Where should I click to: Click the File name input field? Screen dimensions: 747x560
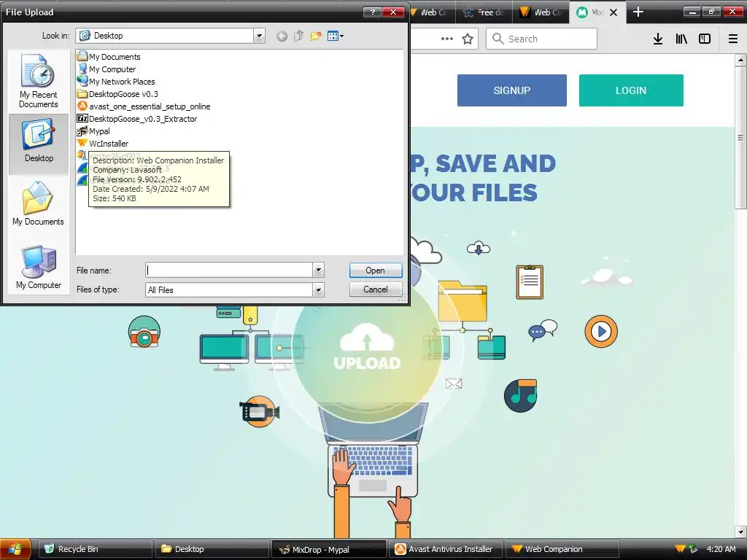click(229, 271)
